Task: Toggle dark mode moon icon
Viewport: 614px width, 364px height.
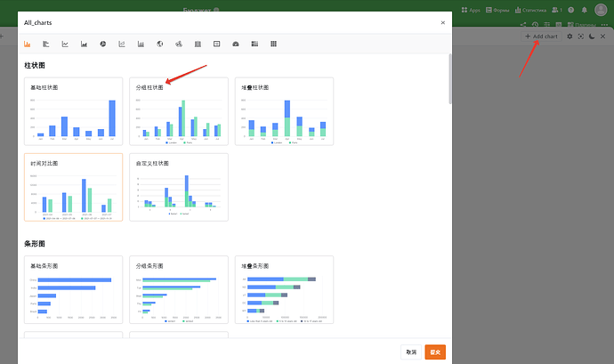Action: coord(592,36)
